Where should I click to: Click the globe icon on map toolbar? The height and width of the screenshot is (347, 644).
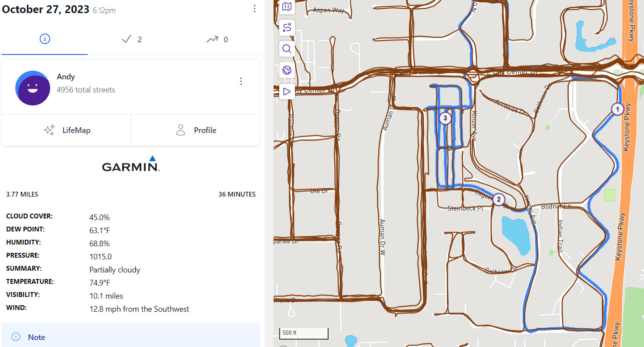coord(287,70)
